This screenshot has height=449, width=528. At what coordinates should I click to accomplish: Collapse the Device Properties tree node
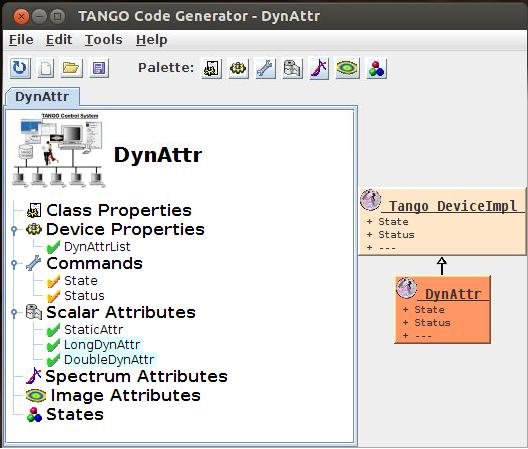pos(14,230)
